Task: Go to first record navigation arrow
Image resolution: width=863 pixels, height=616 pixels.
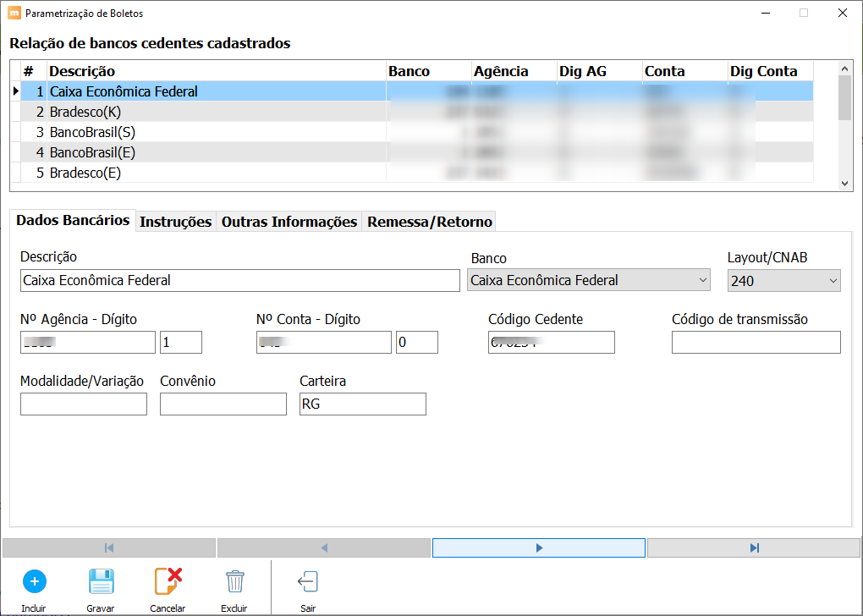Action: coord(109,547)
